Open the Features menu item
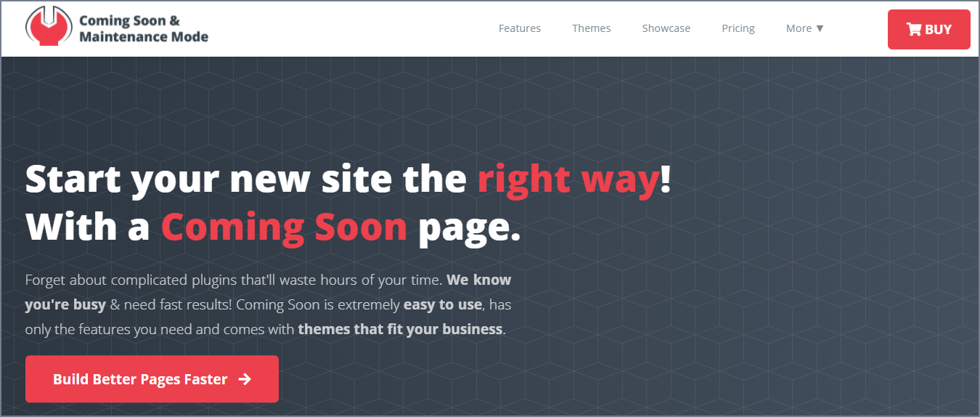Viewport: 980px width, 417px height. coord(520,28)
